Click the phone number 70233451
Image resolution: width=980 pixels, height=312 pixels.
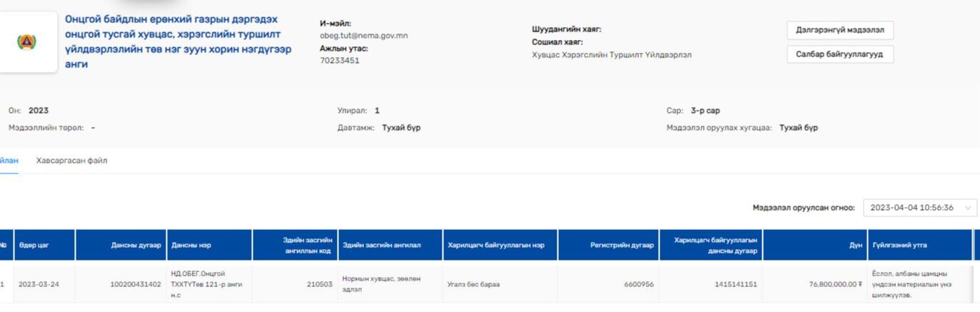pos(339,61)
